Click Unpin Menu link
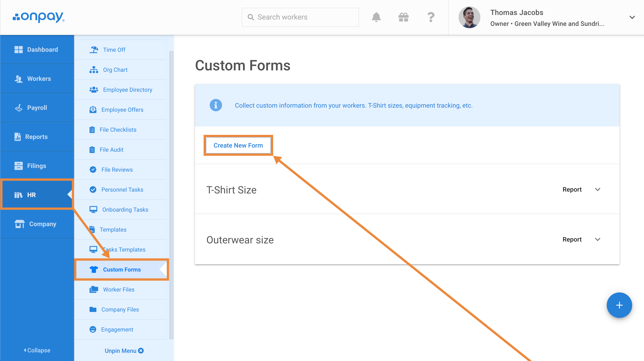Viewport: 644px width, 361px height. pyautogui.click(x=124, y=351)
